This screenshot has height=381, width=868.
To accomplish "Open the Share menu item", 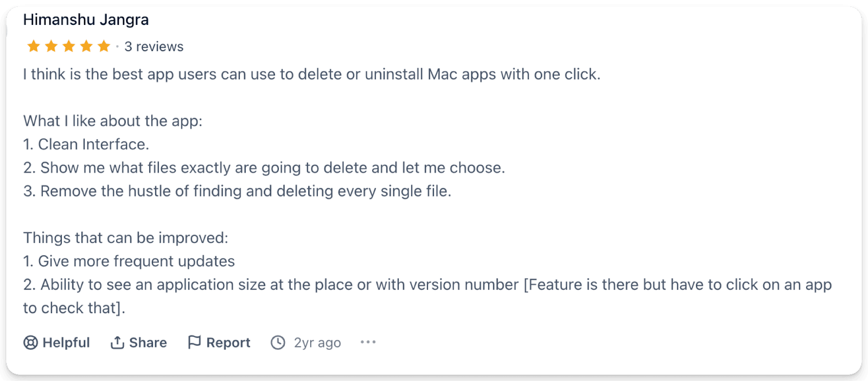I will (x=138, y=342).
